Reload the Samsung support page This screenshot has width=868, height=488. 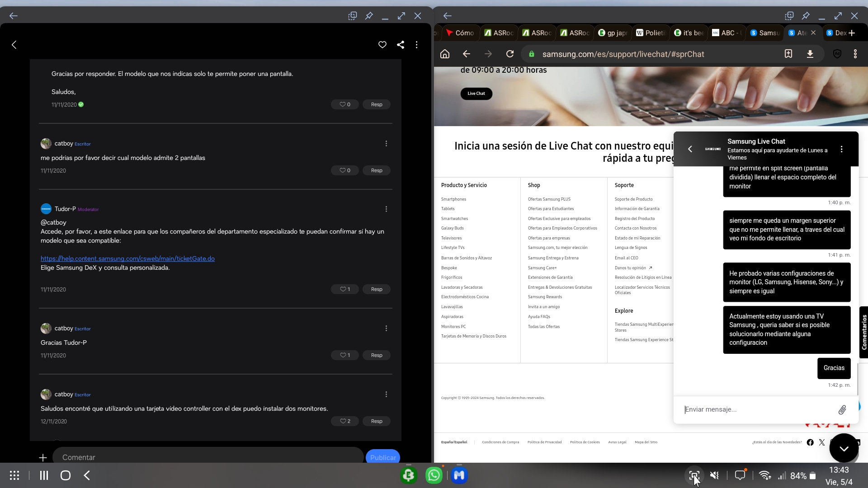[x=510, y=54]
